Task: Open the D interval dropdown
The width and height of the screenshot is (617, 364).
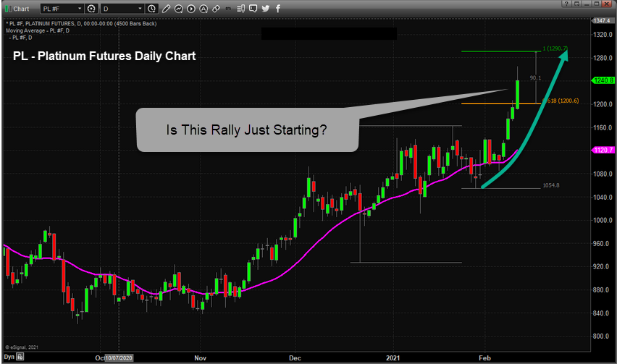Action: [x=122, y=9]
